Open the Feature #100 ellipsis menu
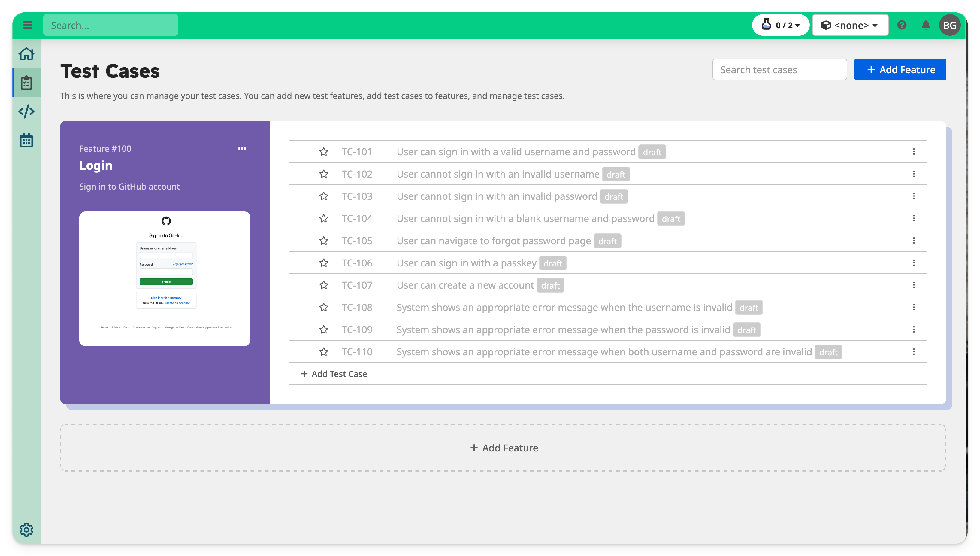 click(x=242, y=149)
